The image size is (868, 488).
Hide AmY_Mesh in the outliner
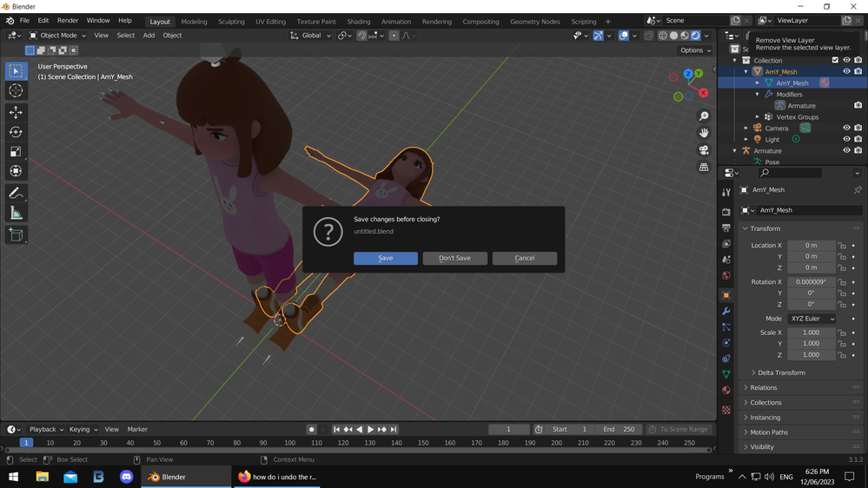[x=846, y=71]
